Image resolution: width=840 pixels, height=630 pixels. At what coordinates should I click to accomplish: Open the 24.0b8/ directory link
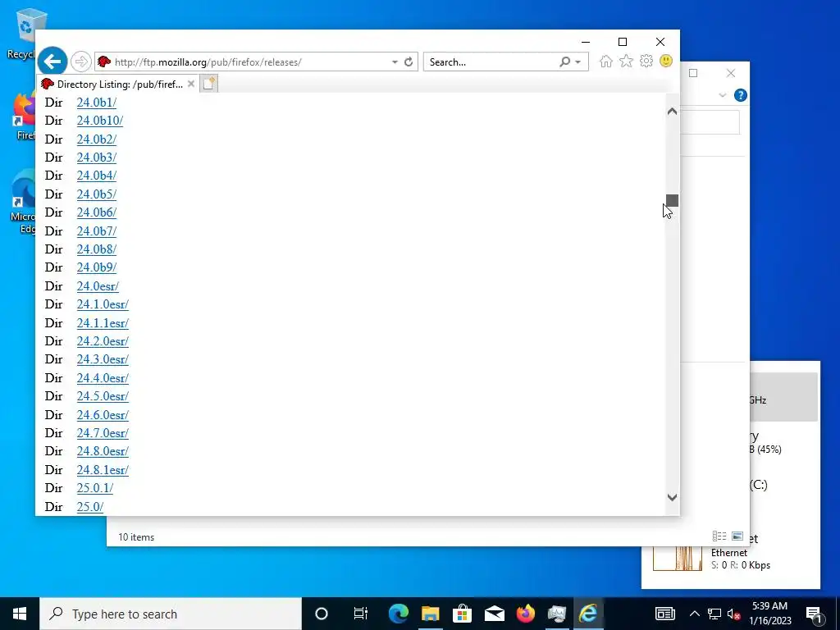(x=97, y=249)
